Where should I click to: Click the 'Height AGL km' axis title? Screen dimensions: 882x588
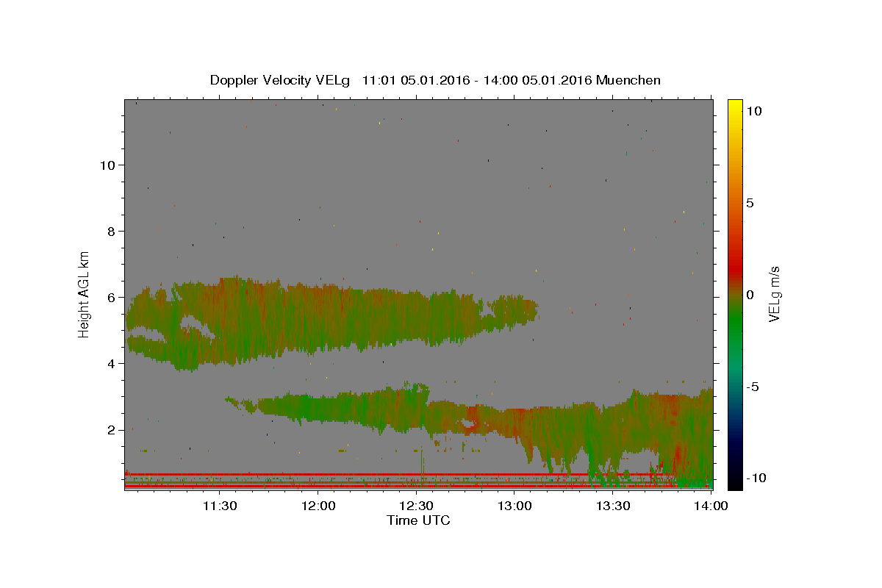85,294
